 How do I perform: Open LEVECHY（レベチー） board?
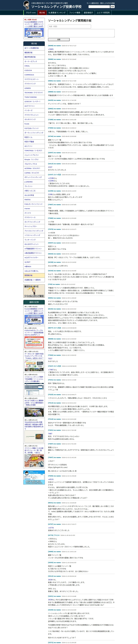pyautogui.click(x=34, y=102)
